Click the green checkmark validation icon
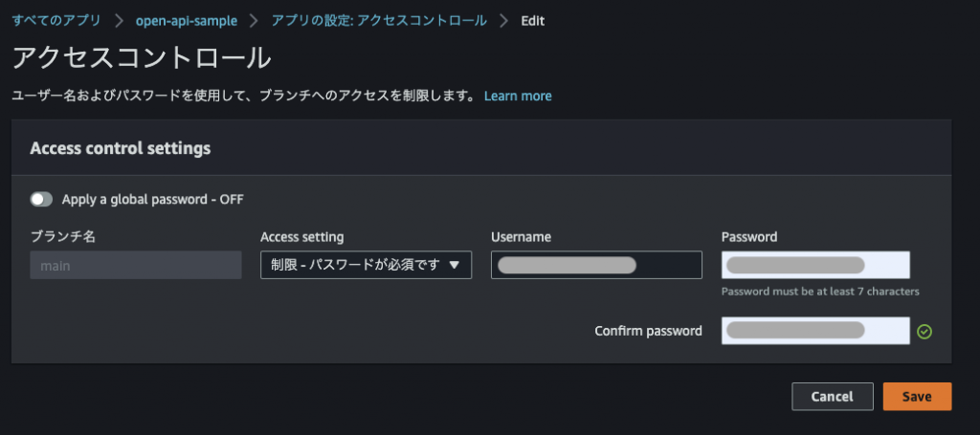 click(924, 332)
